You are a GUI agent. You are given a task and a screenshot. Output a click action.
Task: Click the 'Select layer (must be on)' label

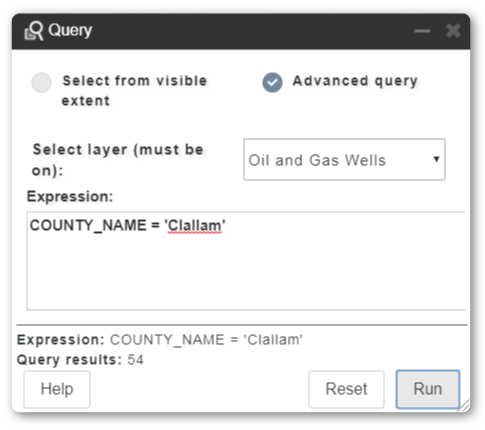(x=118, y=160)
